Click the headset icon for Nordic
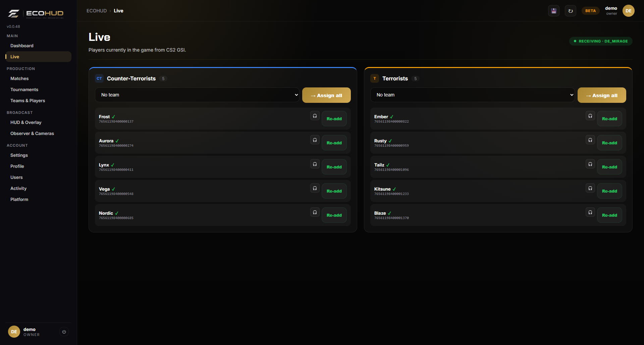644x345 pixels. (x=315, y=212)
